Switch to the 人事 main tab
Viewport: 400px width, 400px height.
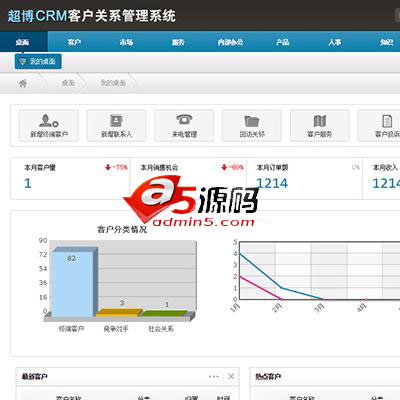click(335, 42)
